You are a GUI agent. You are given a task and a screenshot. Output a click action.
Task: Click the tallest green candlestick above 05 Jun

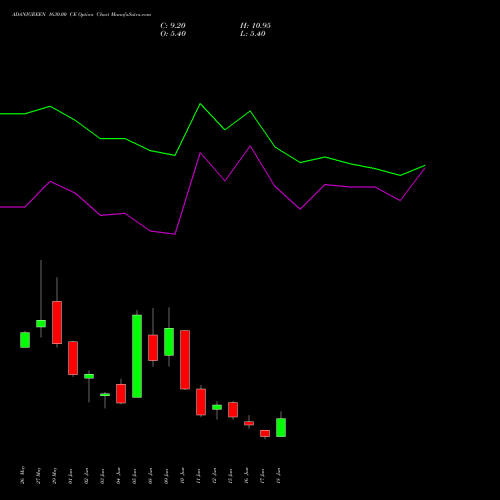coord(137,356)
